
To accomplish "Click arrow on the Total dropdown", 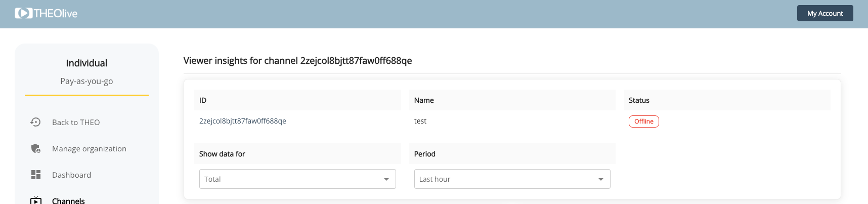I will (386, 179).
